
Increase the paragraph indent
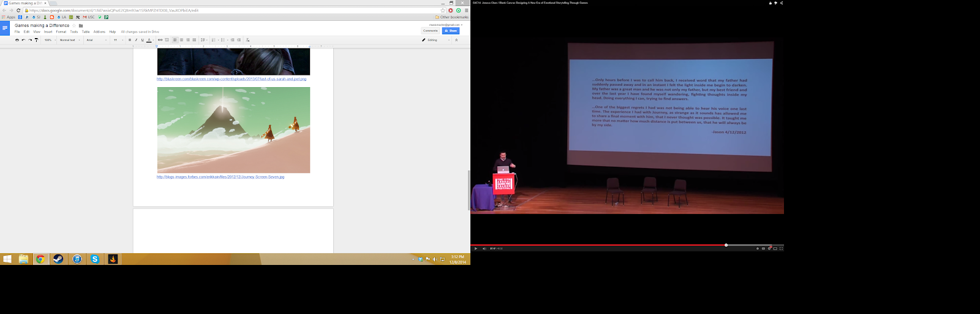click(239, 40)
